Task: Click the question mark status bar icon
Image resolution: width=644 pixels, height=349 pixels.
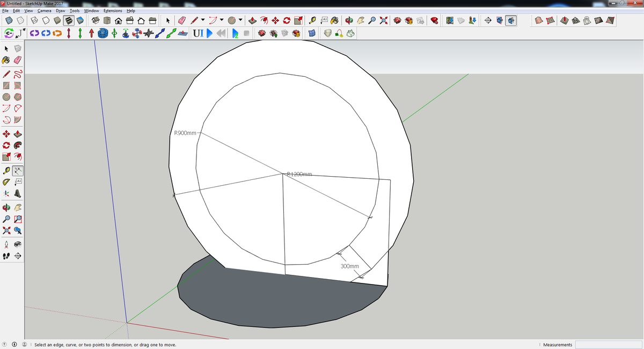Action: pyautogui.click(x=5, y=345)
